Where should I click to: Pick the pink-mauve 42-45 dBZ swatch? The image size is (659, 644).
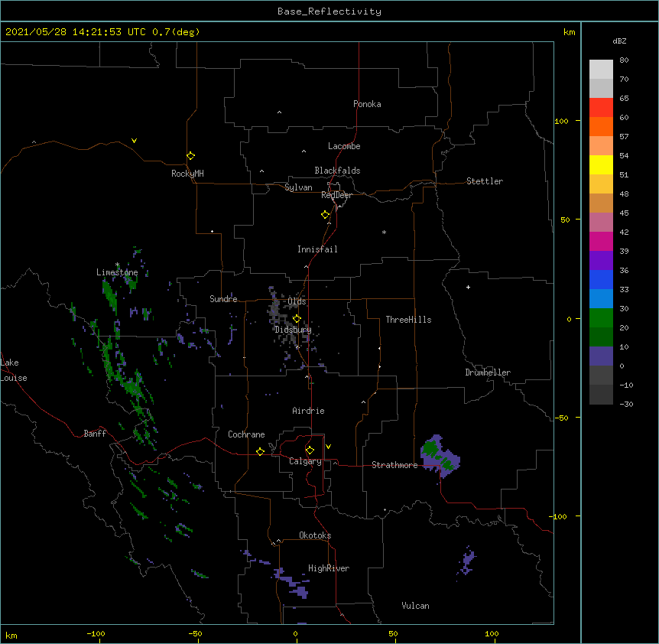601,223
